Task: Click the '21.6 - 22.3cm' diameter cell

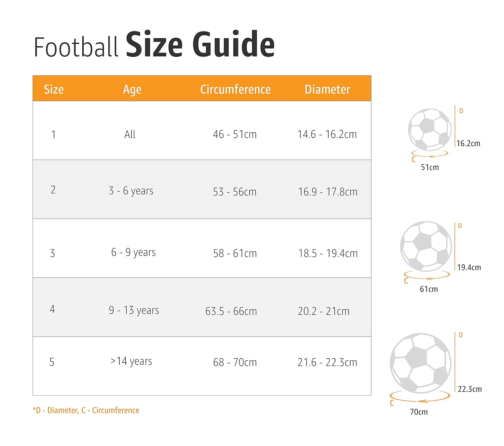Action: tap(327, 362)
